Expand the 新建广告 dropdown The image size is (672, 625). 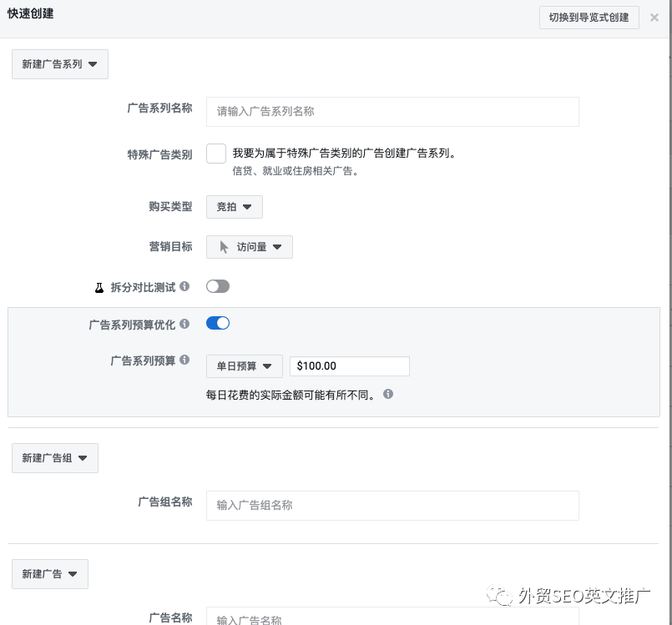coord(49,573)
